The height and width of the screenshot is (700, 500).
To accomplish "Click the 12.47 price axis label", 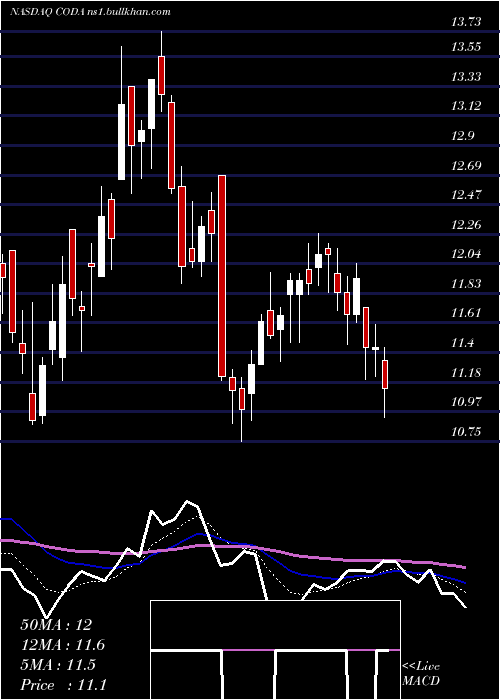I will pos(466,195).
